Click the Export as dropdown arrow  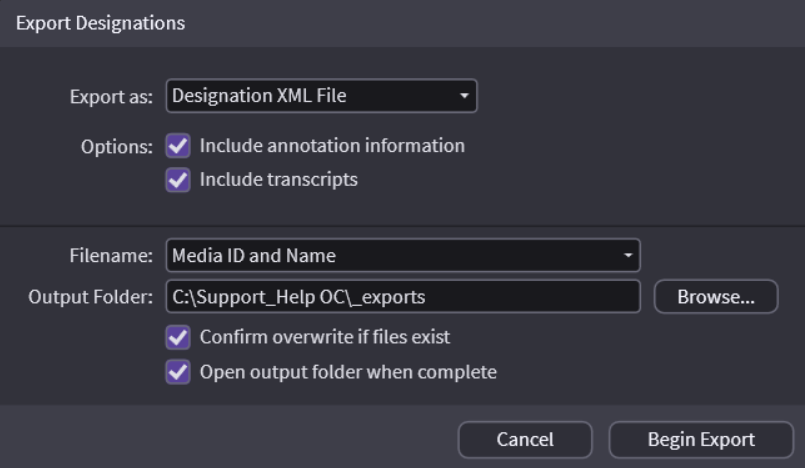coord(464,97)
